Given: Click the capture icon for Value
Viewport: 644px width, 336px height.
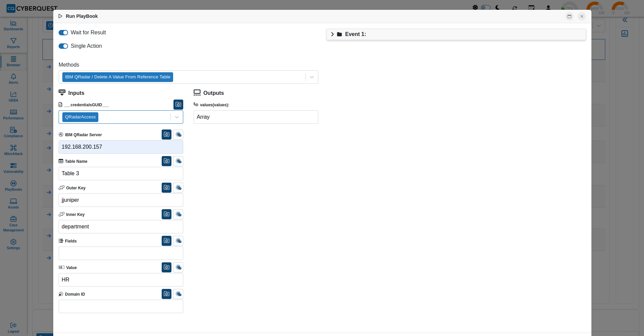Looking at the screenshot, I should coord(166,267).
